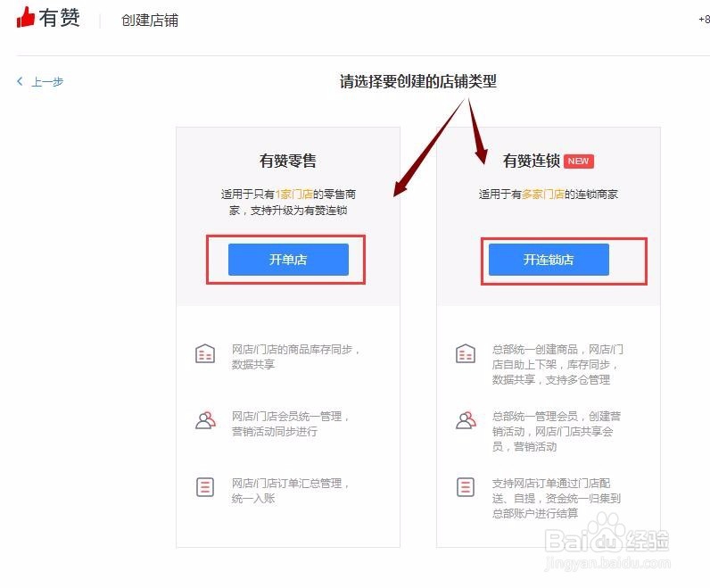Click members icon in 有赞零售 card
Viewport: 710px width, 588px height.
click(205, 420)
